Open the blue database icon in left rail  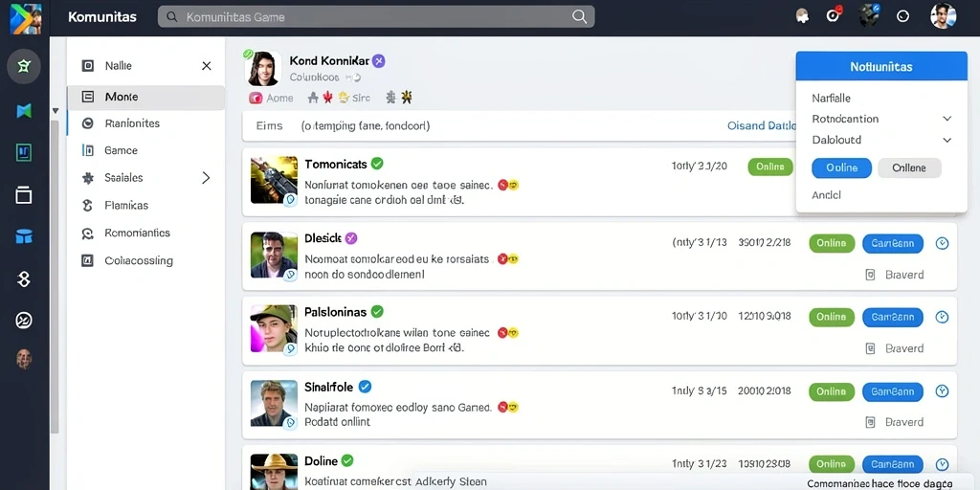click(x=24, y=237)
